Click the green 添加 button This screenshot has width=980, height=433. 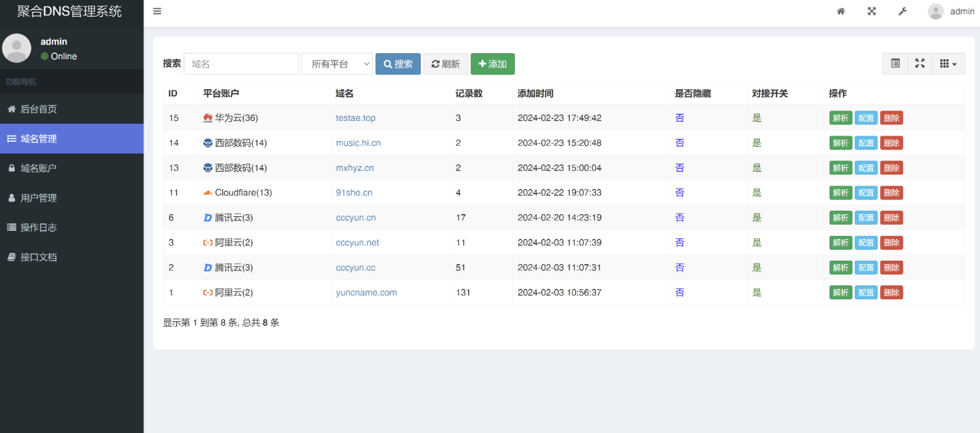pyautogui.click(x=492, y=64)
